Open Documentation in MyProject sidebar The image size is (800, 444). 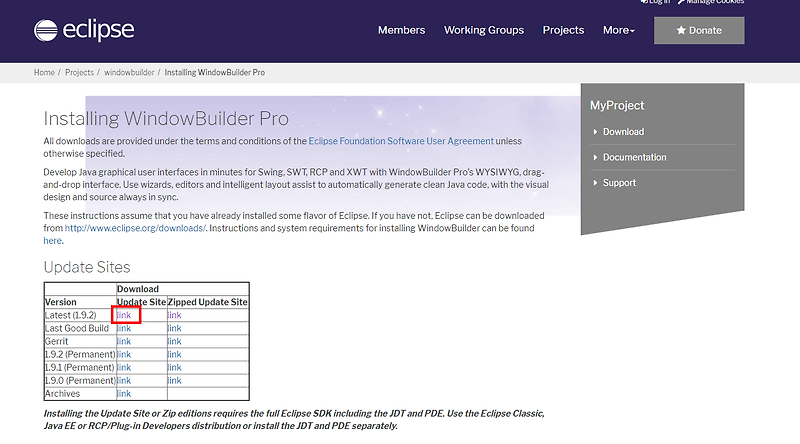click(x=635, y=157)
